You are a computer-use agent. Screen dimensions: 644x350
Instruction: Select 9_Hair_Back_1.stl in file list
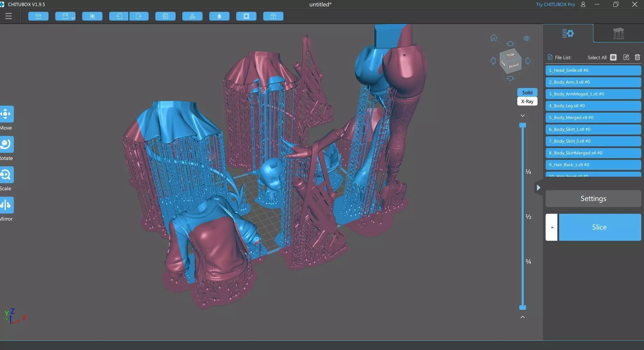pyautogui.click(x=593, y=165)
